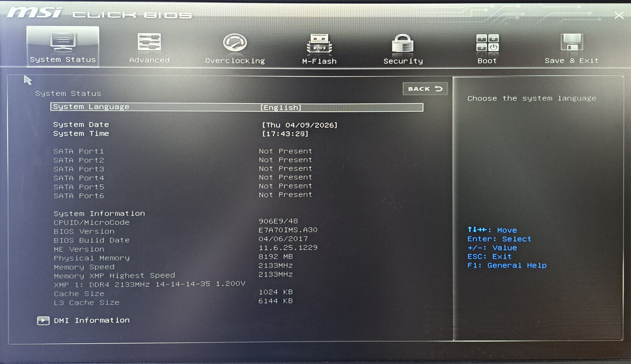Click the BIOS Build Date label

tap(92, 240)
